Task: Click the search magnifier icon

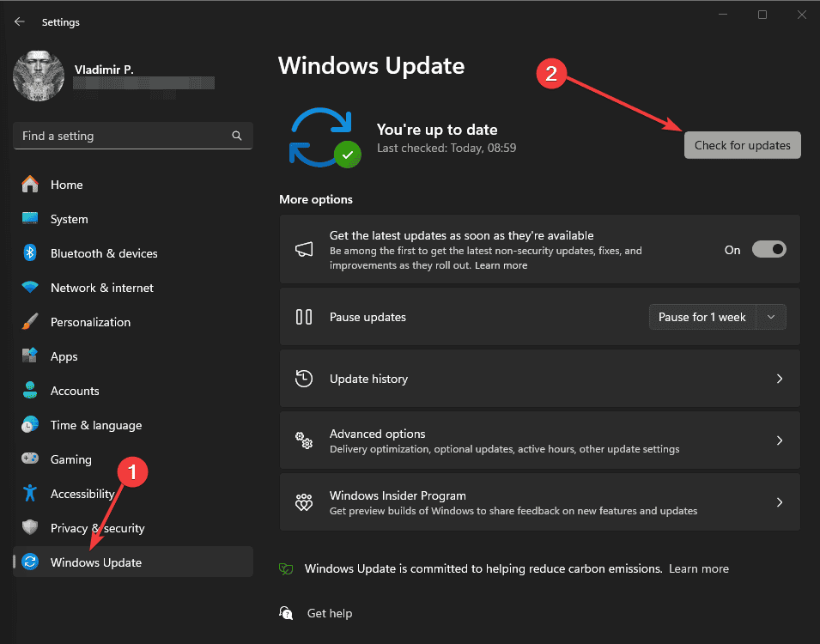Action: [237, 136]
